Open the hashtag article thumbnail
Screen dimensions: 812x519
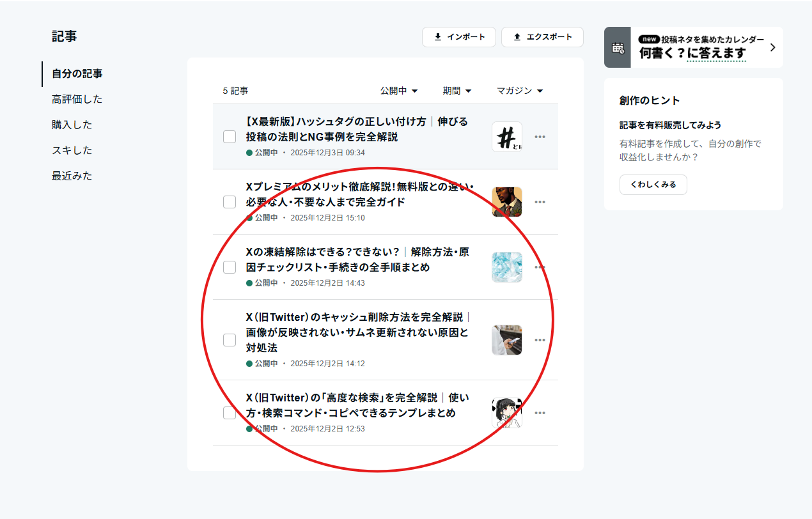506,137
